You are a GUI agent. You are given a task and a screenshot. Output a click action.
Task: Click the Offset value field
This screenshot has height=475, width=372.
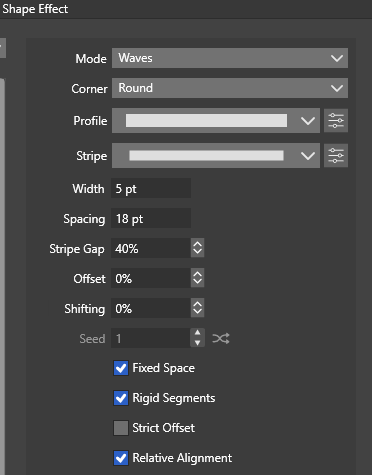(x=151, y=278)
